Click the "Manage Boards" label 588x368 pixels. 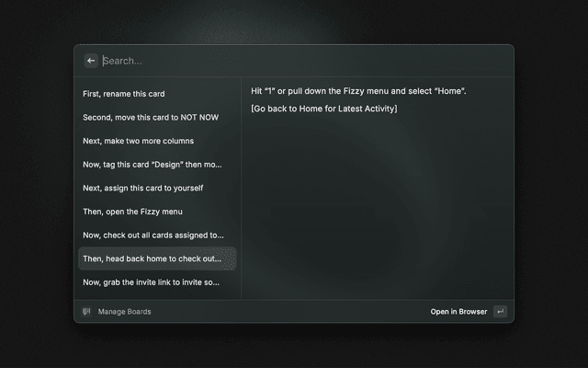[x=125, y=312]
